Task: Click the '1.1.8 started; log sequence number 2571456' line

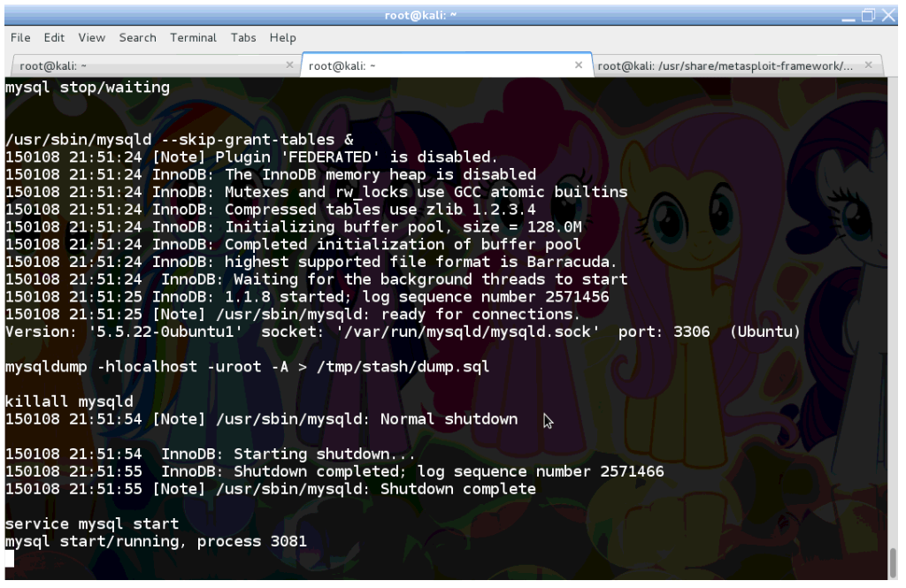Action: [307, 297]
